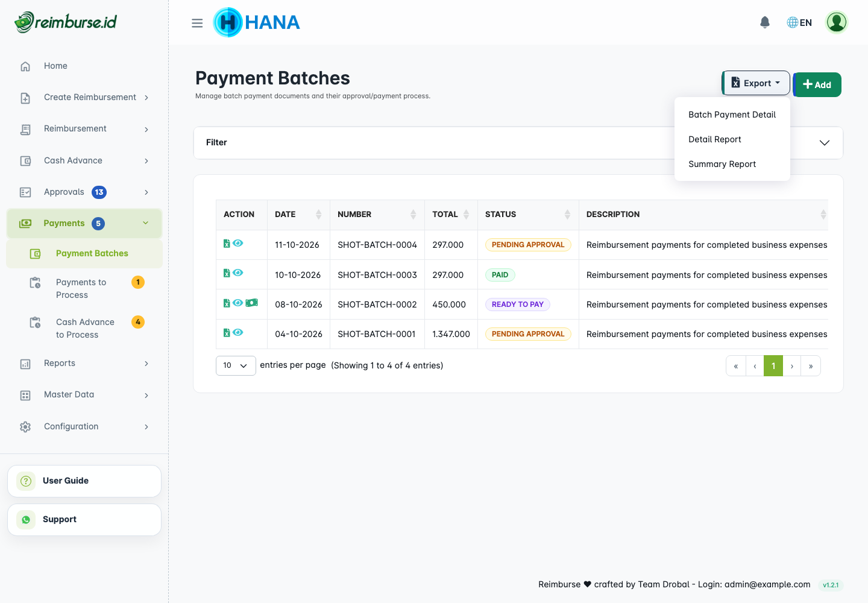Click the hamburger menu icon
Viewport: 868px width, 603px height.
click(x=197, y=23)
